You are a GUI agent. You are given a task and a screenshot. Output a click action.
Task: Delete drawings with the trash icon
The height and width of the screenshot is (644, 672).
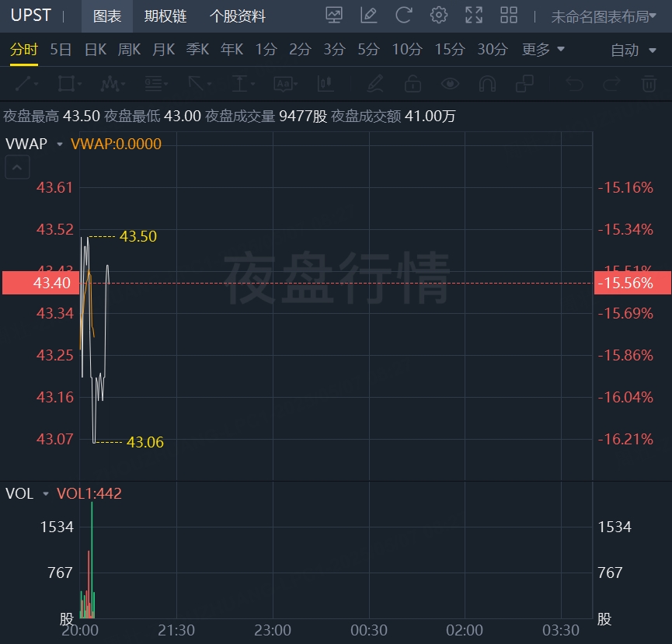649,84
